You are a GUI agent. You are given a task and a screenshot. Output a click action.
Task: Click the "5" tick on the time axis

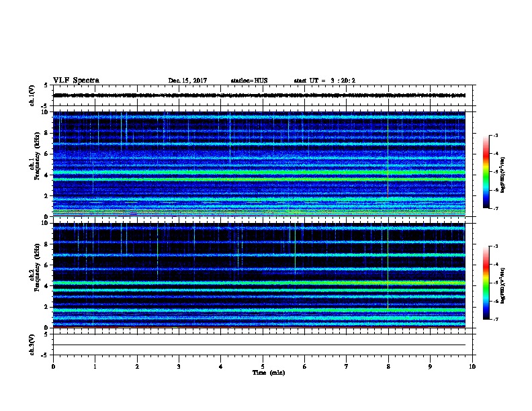pyautogui.click(x=263, y=367)
